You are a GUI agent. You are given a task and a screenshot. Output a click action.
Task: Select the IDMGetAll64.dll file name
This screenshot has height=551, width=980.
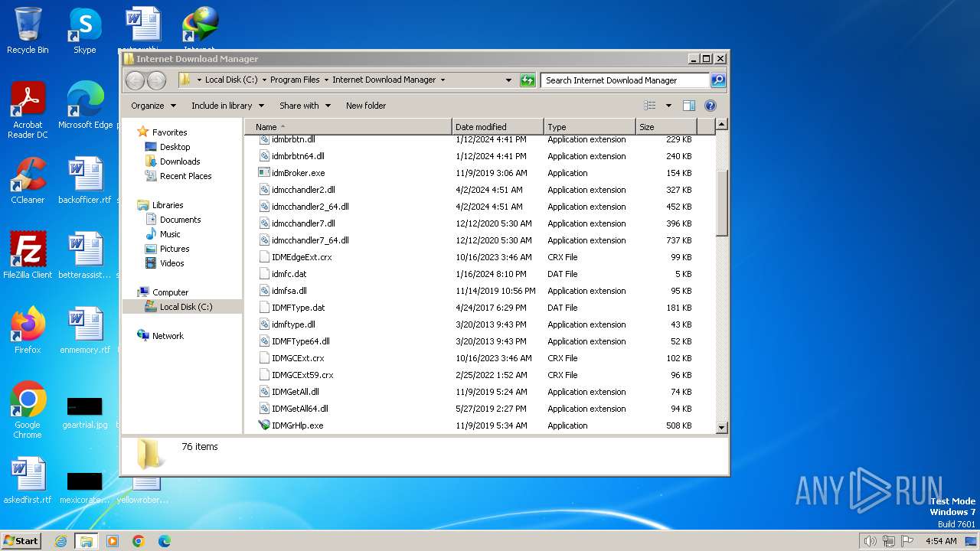click(300, 409)
